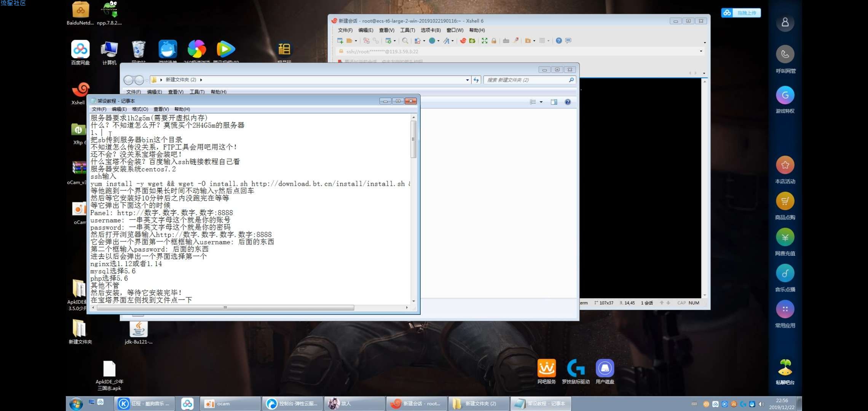The image size is (868, 411).
Task: Click the blue help icon in Xshell toolbar
Action: 558,41
